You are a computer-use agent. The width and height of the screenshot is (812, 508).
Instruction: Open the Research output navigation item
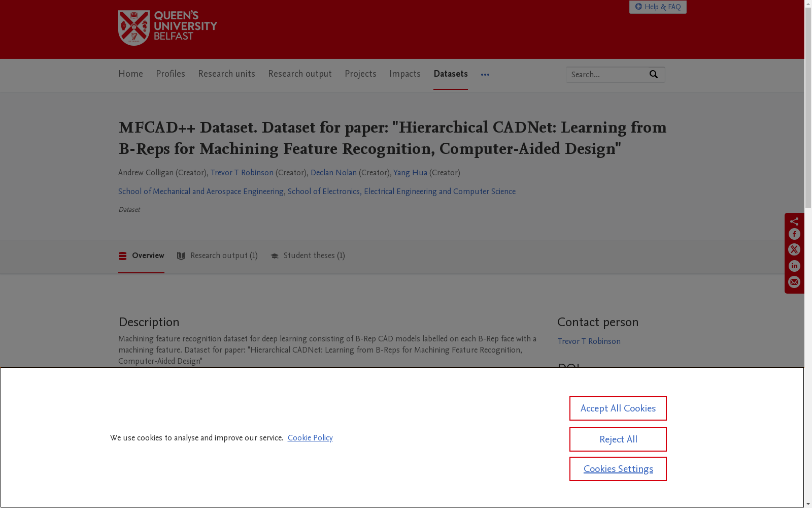click(300, 74)
